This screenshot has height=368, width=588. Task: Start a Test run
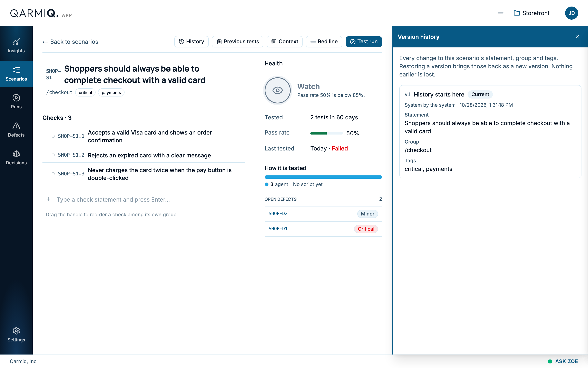click(x=364, y=42)
